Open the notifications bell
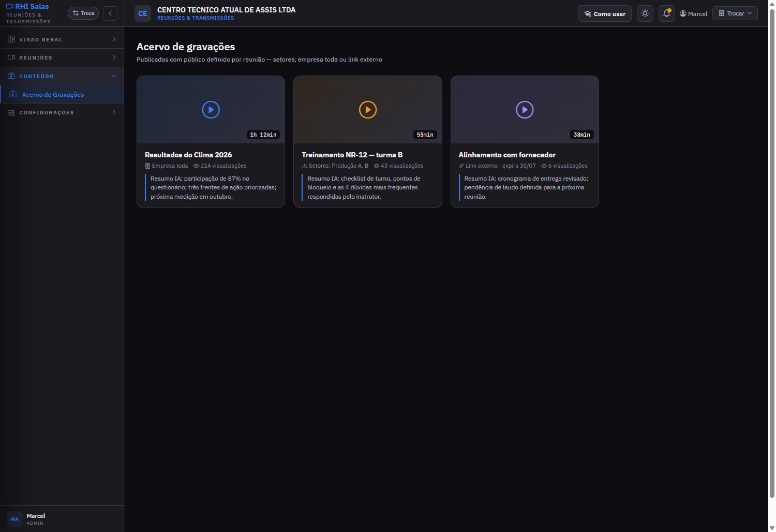Screen dimensions: 776x532 click(x=666, y=13)
